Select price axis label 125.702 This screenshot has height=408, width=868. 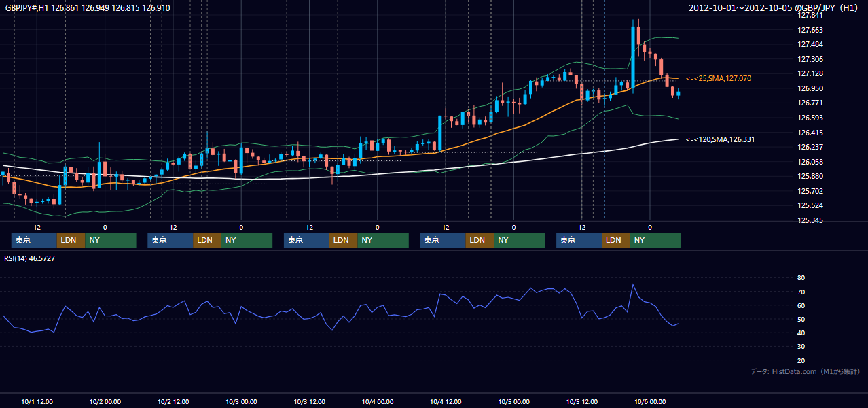(812, 191)
